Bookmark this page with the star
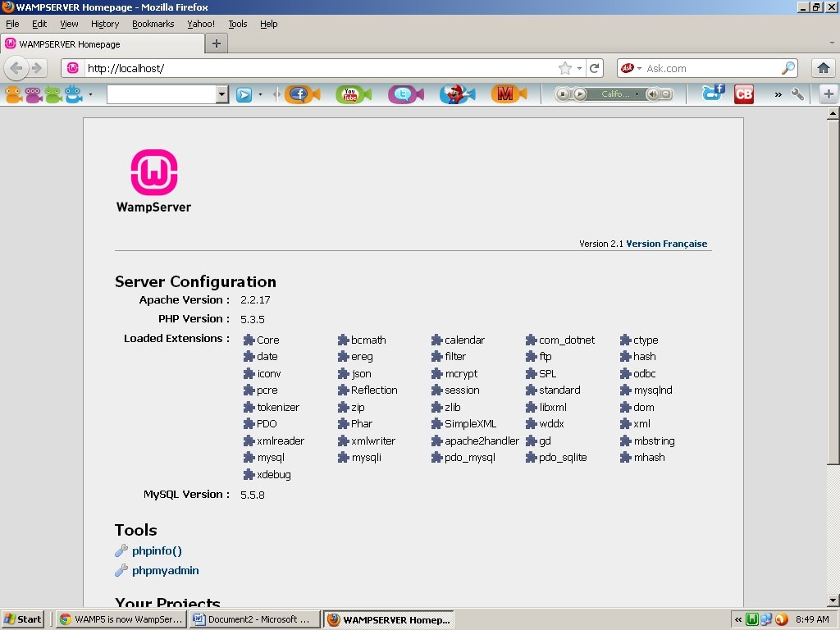The height and width of the screenshot is (630, 840). click(x=564, y=68)
